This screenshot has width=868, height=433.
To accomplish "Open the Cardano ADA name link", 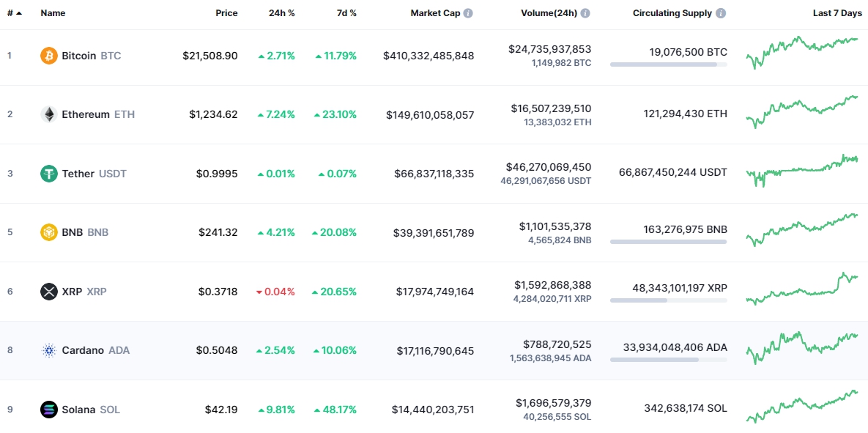I will click(96, 350).
